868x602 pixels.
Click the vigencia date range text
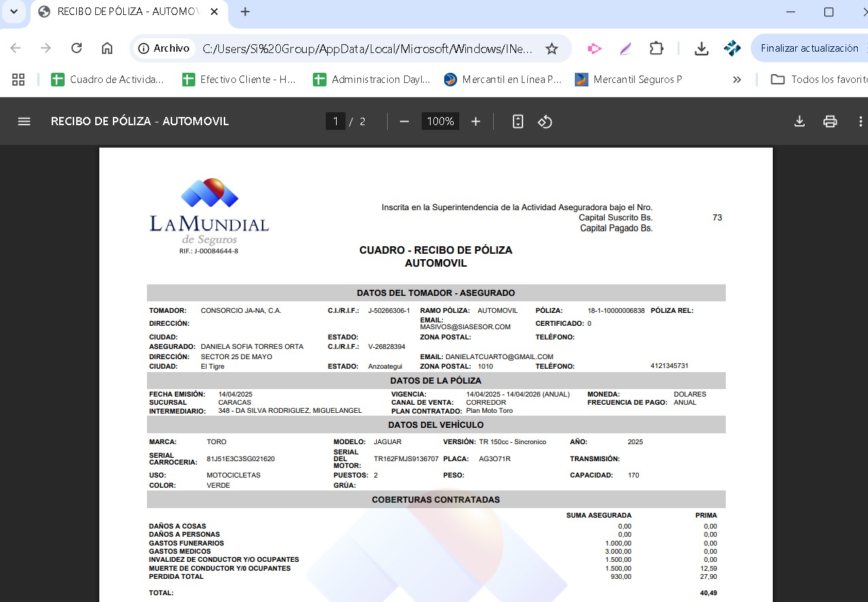click(x=518, y=395)
